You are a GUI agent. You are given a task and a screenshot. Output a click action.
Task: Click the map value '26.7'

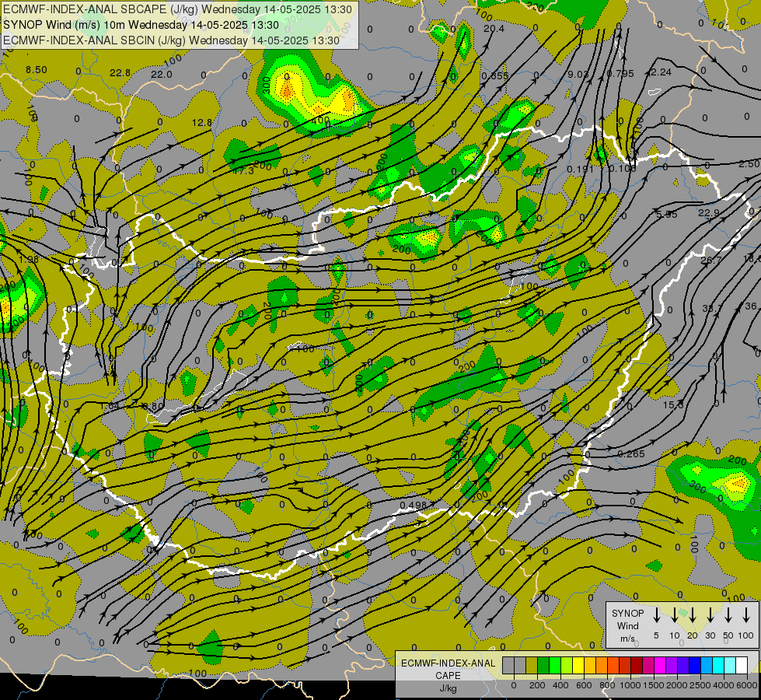710,261
